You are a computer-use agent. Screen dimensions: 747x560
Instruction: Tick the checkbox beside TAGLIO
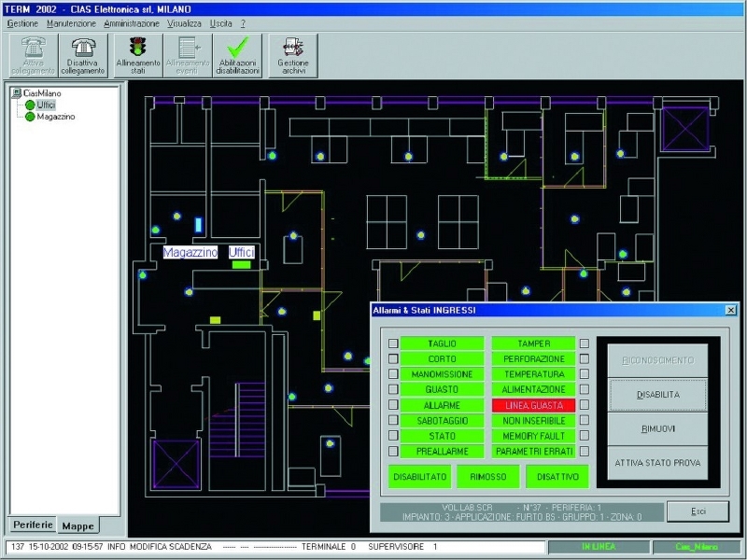click(393, 343)
